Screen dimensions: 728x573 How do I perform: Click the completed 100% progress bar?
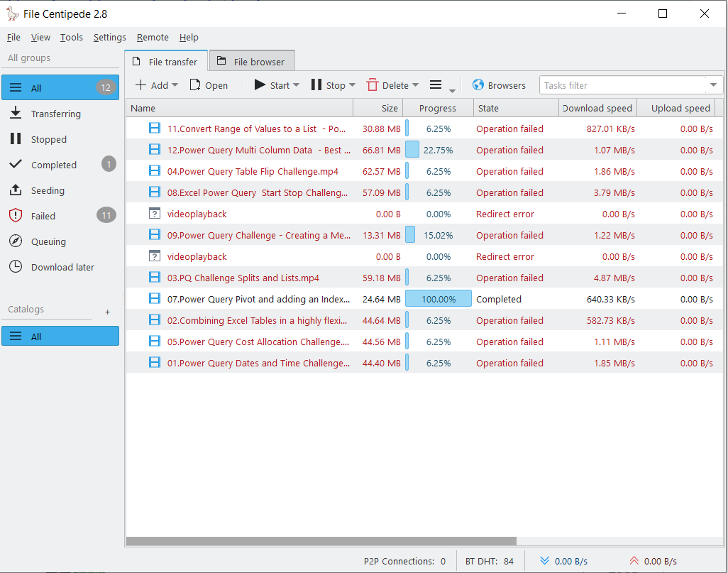pos(438,298)
